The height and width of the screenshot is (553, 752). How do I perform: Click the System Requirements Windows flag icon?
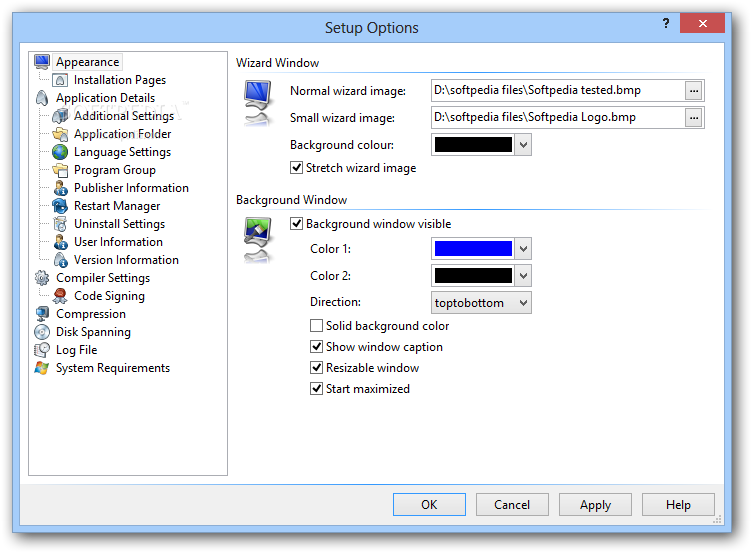(x=42, y=368)
